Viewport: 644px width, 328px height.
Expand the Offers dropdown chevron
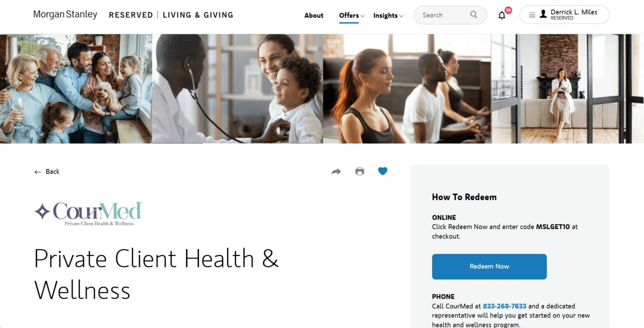pyautogui.click(x=363, y=16)
